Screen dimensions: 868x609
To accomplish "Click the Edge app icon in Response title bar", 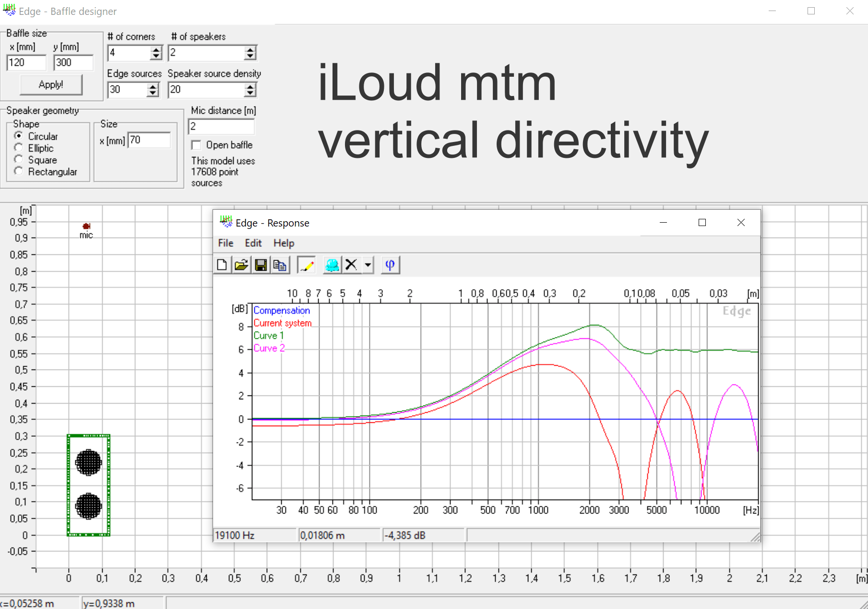I will pyautogui.click(x=226, y=222).
